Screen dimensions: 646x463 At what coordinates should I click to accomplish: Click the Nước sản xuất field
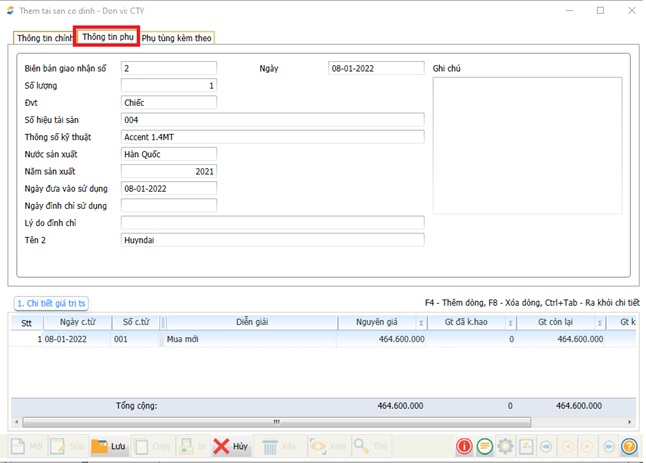point(168,154)
